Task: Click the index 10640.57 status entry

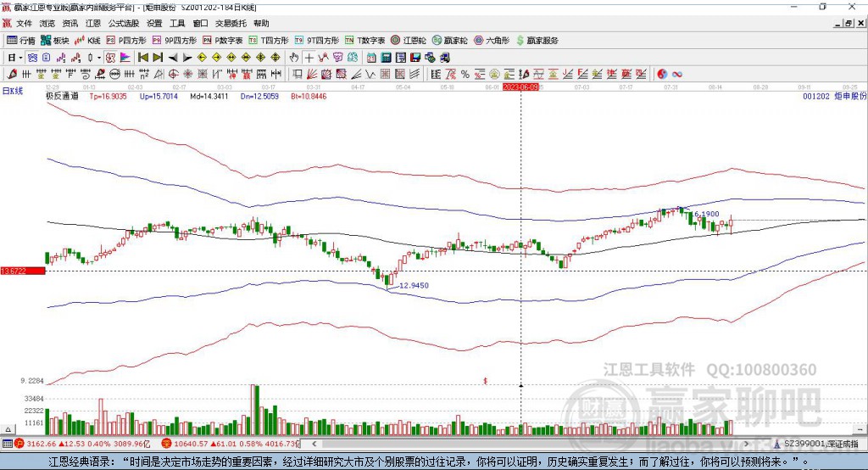Action: (229, 444)
